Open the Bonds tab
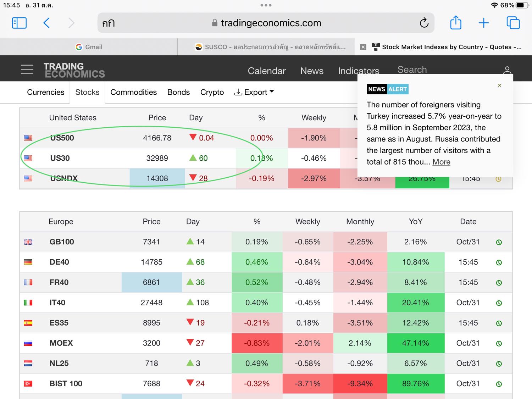Viewport: 532px width, 399px height. point(178,92)
